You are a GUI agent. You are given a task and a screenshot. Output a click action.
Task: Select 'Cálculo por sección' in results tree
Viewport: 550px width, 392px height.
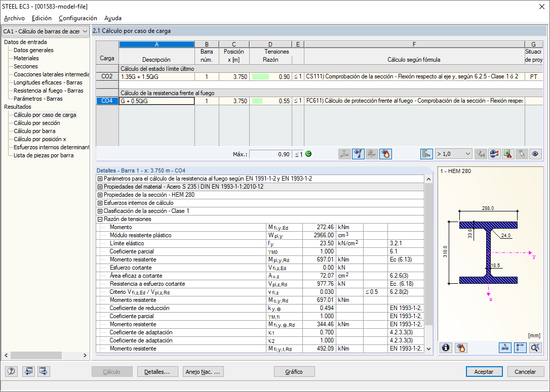pyautogui.click(x=36, y=123)
